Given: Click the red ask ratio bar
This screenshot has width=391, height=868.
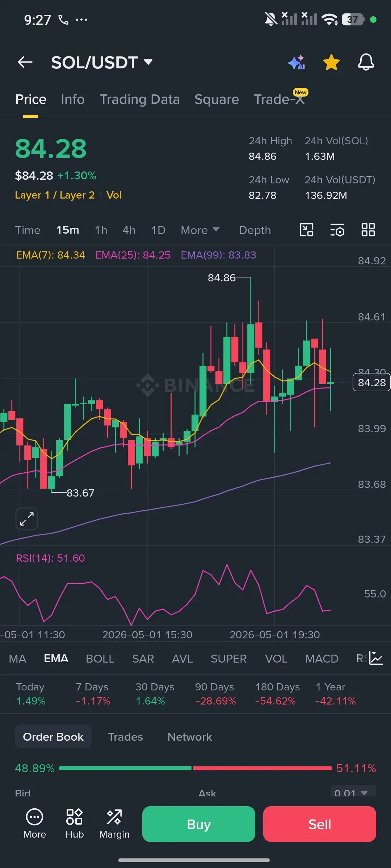Looking at the screenshot, I should pos(262,768).
